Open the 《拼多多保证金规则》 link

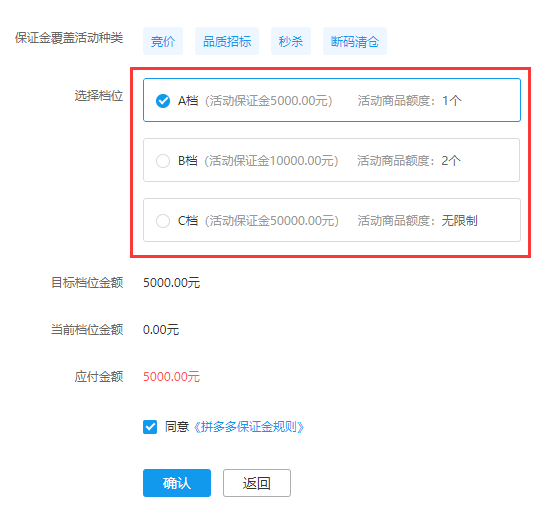248,427
